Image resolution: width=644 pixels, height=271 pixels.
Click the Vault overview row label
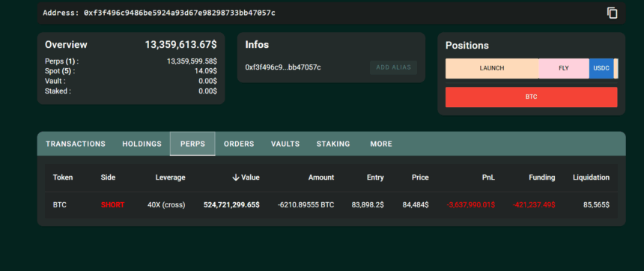(x=55, y=81)
